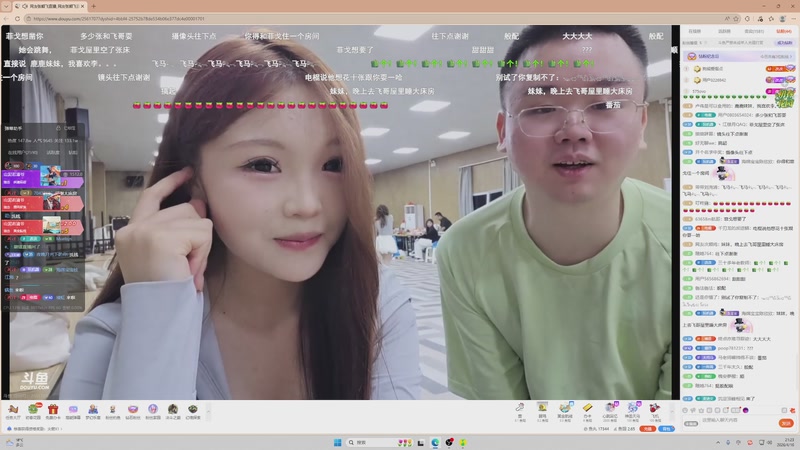The height and width of the screenshot is (450, 800).
Task: Click the star icon in chat toolbar
Action: (x=702, y=410)
